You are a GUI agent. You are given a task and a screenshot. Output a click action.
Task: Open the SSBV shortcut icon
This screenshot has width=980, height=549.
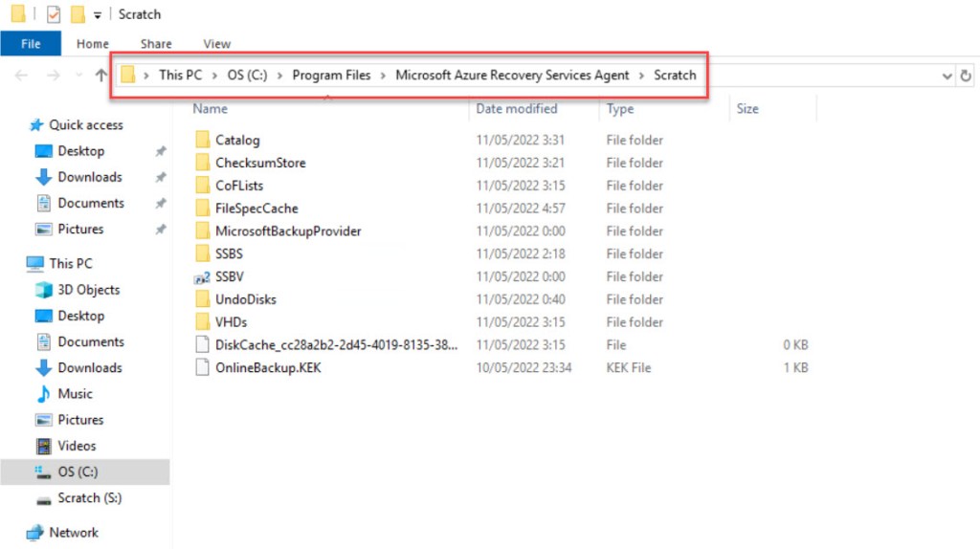(x=202, y=276)
